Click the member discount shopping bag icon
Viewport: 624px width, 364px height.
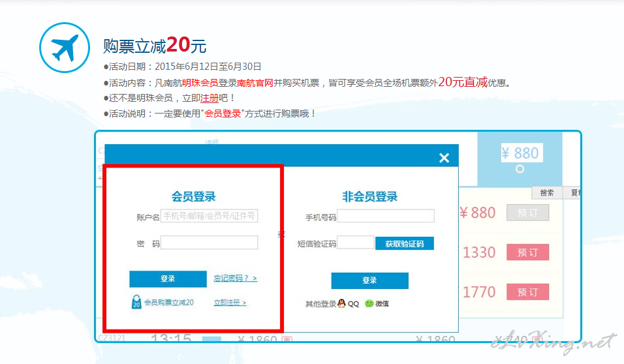[x=136, y=302]
